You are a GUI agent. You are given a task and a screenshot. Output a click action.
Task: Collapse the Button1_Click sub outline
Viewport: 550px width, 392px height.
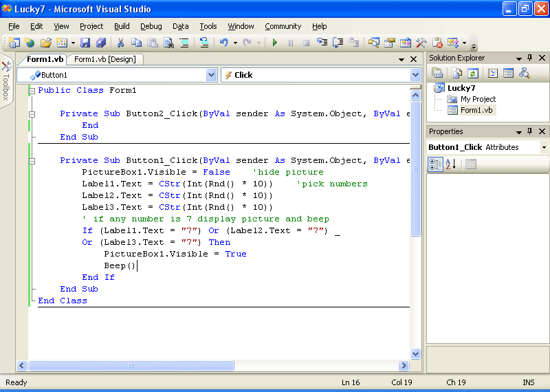(x=32, y=160)
